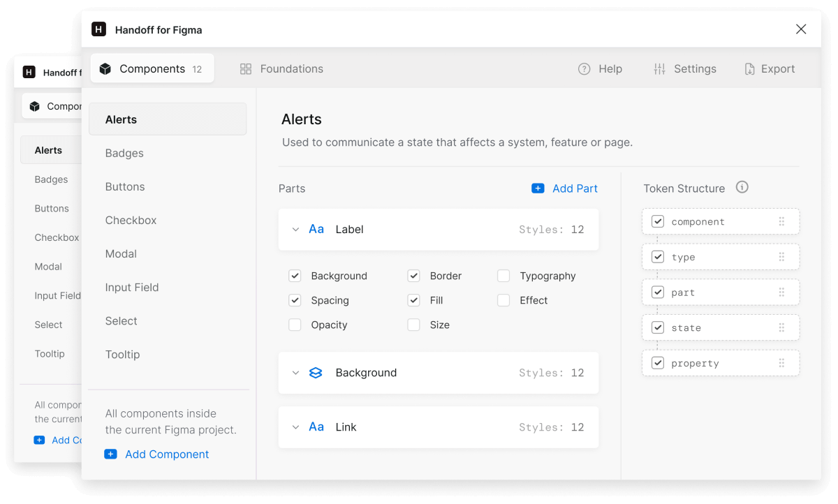838x504 pixels.
Task: Close the Handoff for Figma window
Action: (x=801, y=29)
